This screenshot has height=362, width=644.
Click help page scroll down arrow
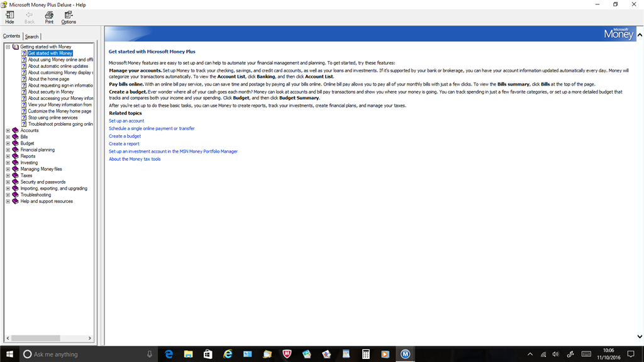640,337
